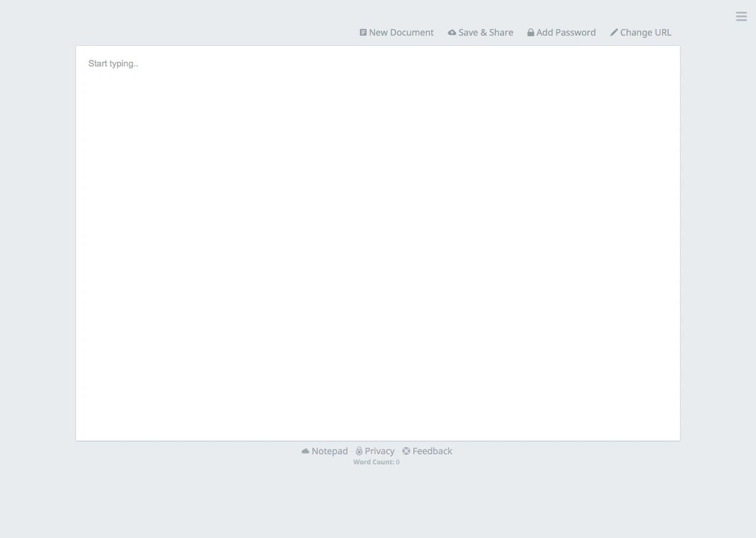Click the pencil icon beside Change URL
The height and width of the screenshot is (538, 756).
614,32
